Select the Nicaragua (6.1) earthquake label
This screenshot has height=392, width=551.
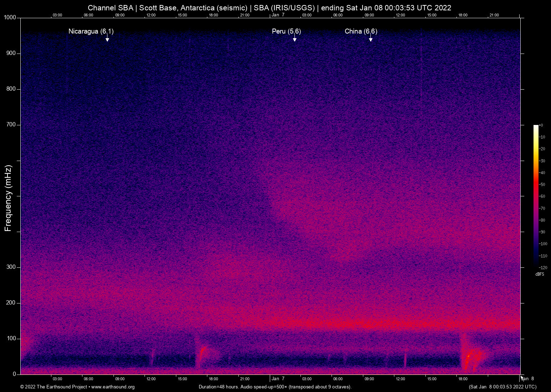tap(91, 31)
